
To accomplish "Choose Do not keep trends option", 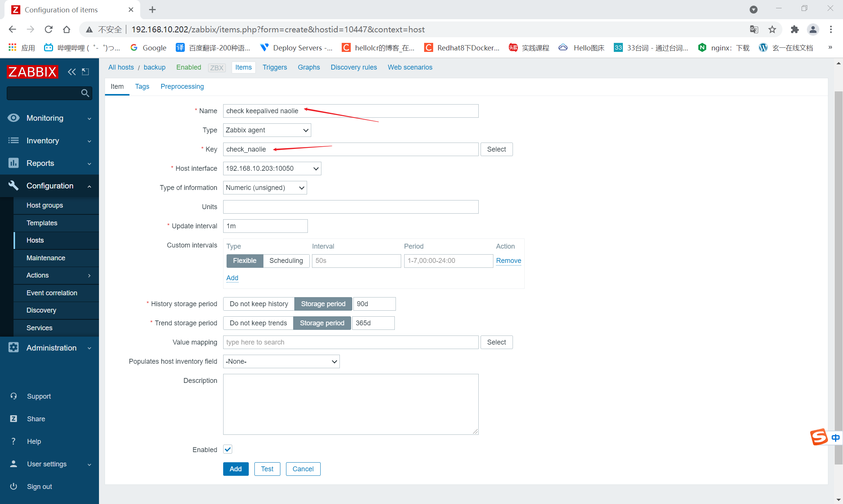I will point(258,323).
